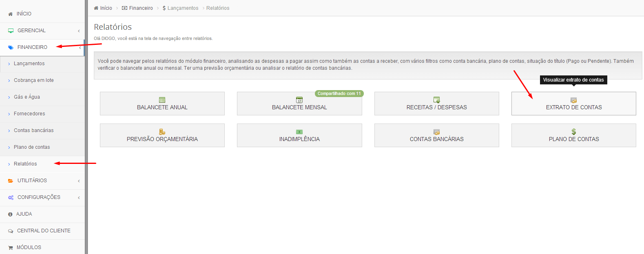644x254 pixels.
Task: Click the folder icon next to UTILITÁRIOS
Action: [x=11, y=181]
